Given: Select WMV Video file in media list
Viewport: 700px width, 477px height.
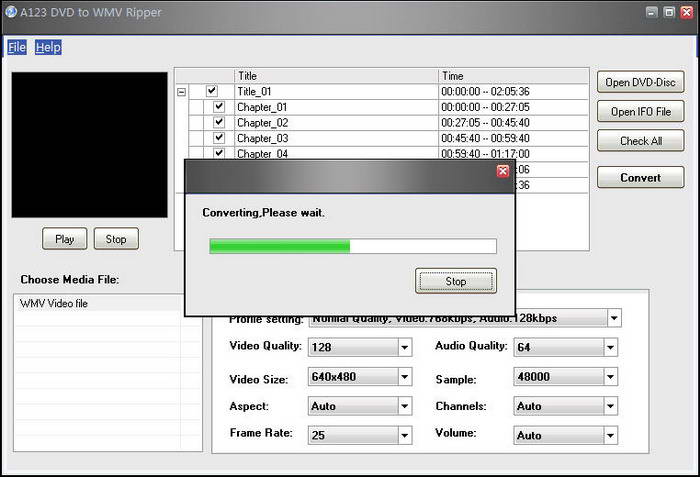Looking at the screenshot, I should click(54, 303).
